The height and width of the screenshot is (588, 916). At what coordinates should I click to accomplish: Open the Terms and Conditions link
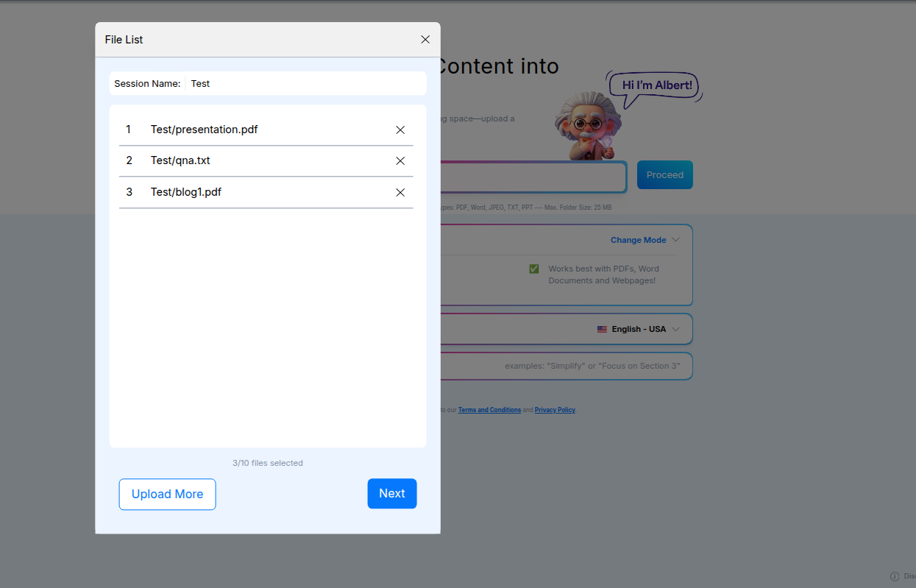tap(489, 410)
